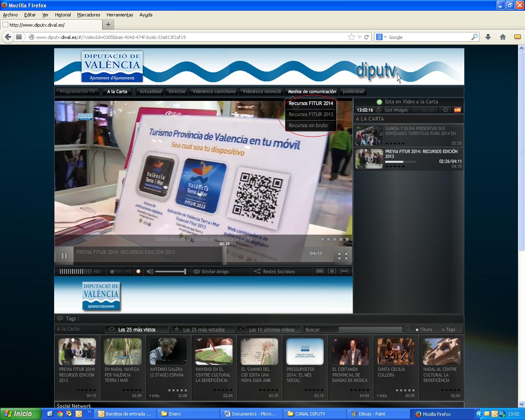Open CANAL DIPUTV folder from taskbar

pyautogui.click(x=315, y=414)
